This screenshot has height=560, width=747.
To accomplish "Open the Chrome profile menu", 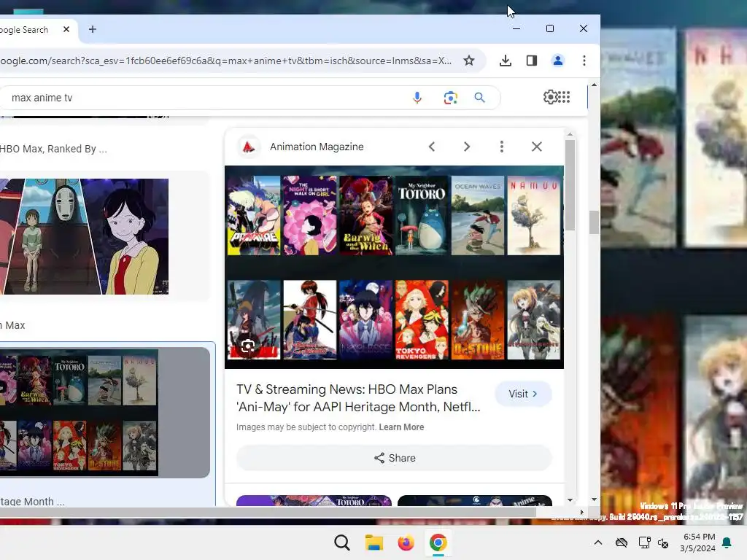I will pos(558,61).
